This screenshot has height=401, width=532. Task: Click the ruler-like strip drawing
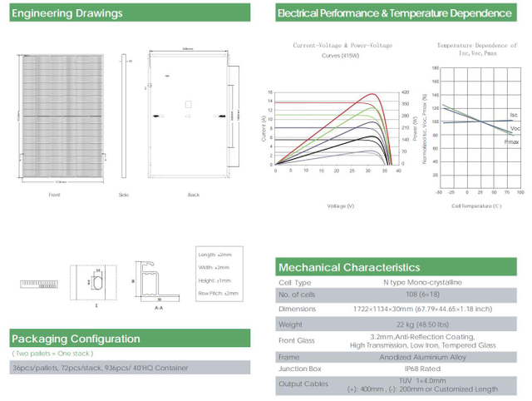39,285
